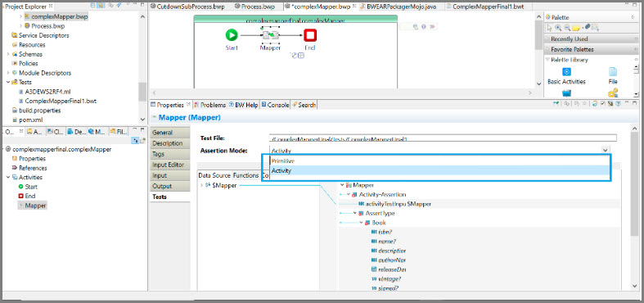Open the File palette icon
Image resolution: width=644 pixels, height=303 pixels.
pyautogui.click(x=613, y=72)
